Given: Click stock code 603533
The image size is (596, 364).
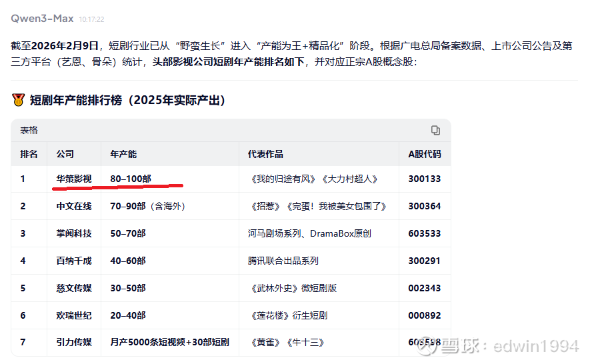Looking at the screenshot, I should point(425,233).
